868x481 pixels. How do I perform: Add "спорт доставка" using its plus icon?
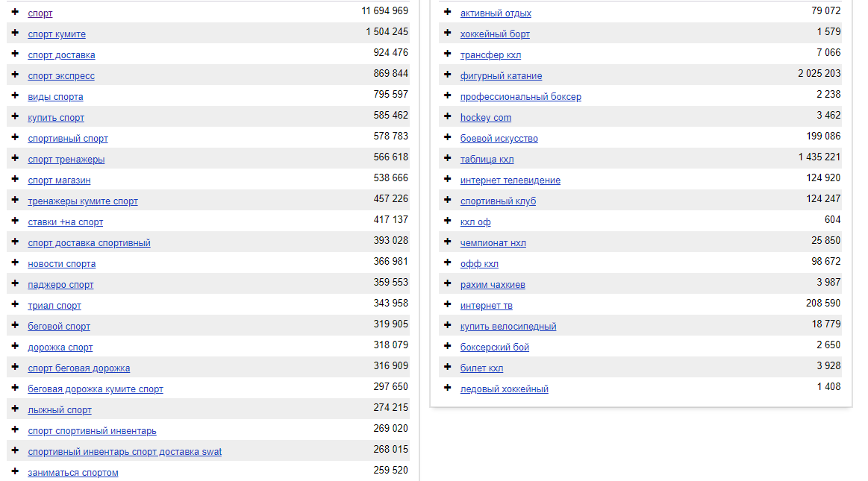(x=15, y=54)
